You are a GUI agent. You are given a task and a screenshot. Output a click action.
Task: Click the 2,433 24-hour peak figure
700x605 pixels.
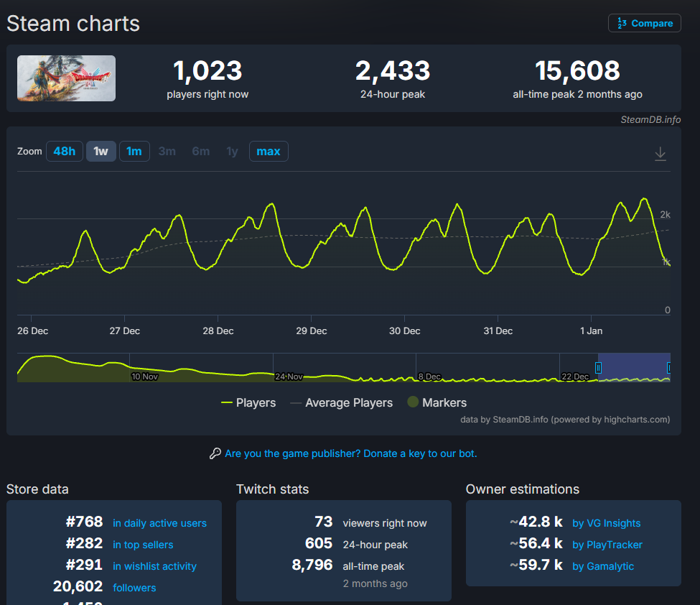click(393, 71)
